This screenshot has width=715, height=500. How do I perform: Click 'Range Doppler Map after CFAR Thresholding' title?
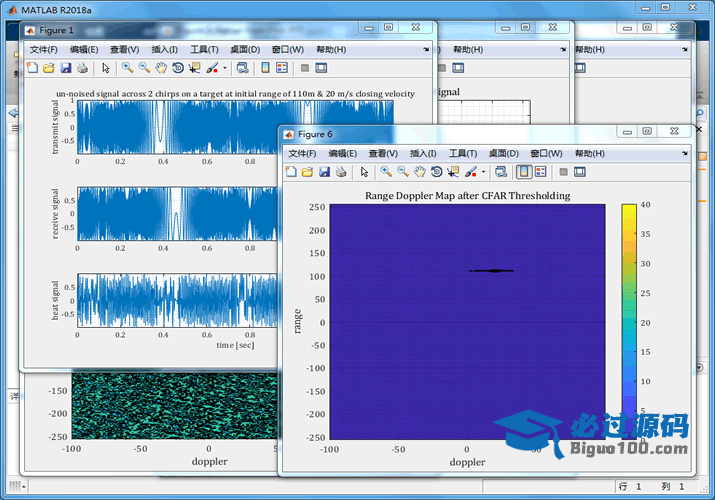click(467, 196)
